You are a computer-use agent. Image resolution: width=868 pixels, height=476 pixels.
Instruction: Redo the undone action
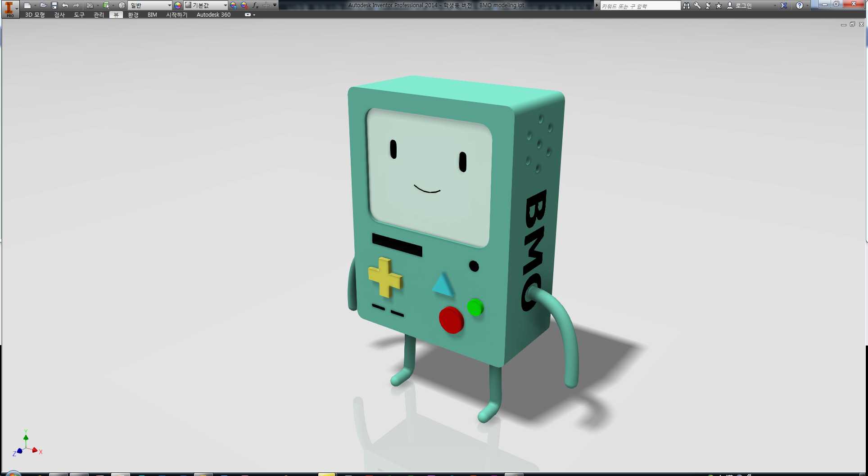click(76, 5)
